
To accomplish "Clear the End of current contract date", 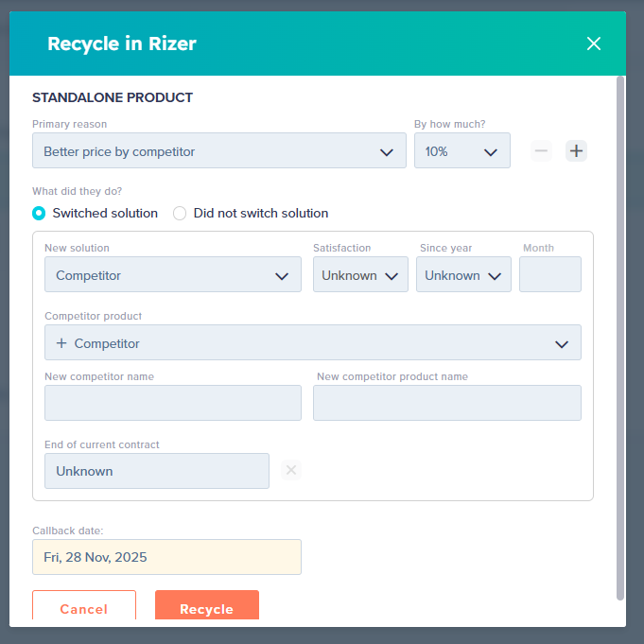I will (x=290, y=470).
